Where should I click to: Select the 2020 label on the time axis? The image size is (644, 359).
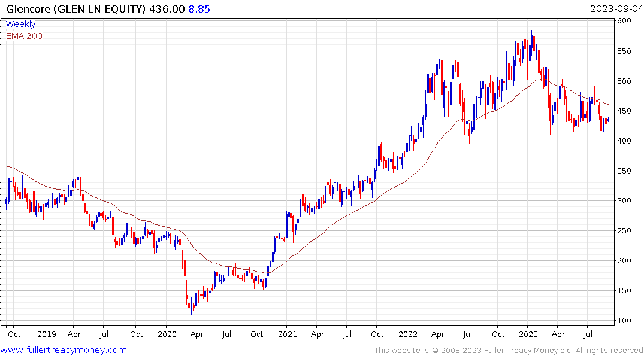(167, 334)
